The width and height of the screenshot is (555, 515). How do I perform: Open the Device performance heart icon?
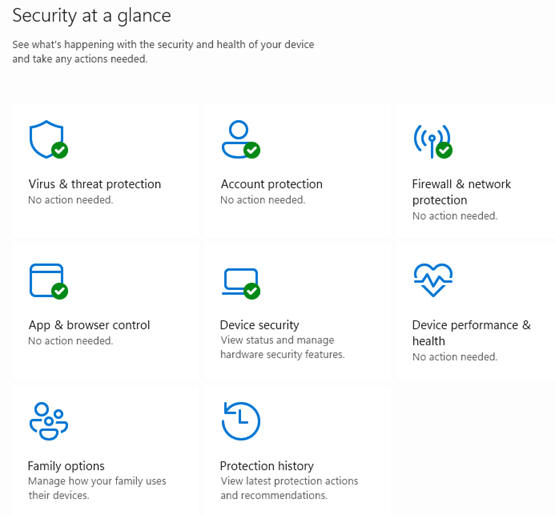click(433, 280)
